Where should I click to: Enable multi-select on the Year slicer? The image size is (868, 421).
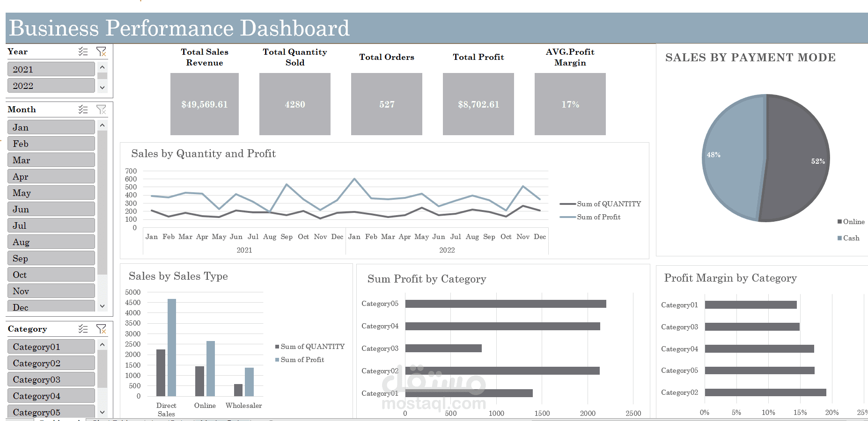click(83, 51)
